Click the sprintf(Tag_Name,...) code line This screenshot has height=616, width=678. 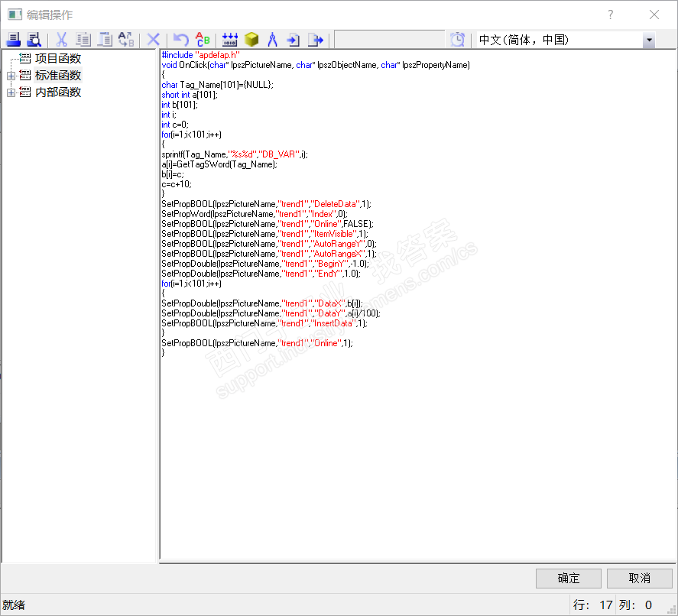pos(235,154)
